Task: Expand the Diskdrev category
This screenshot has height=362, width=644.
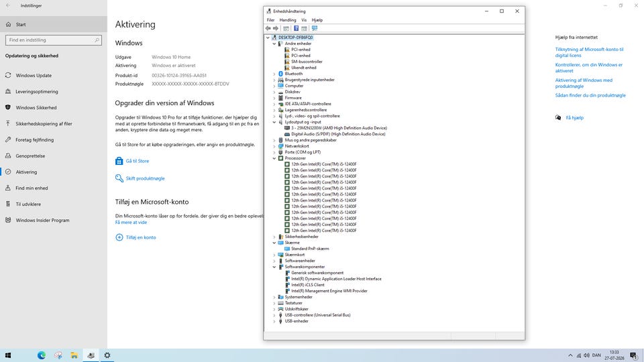Action: [x=274, y=92]
